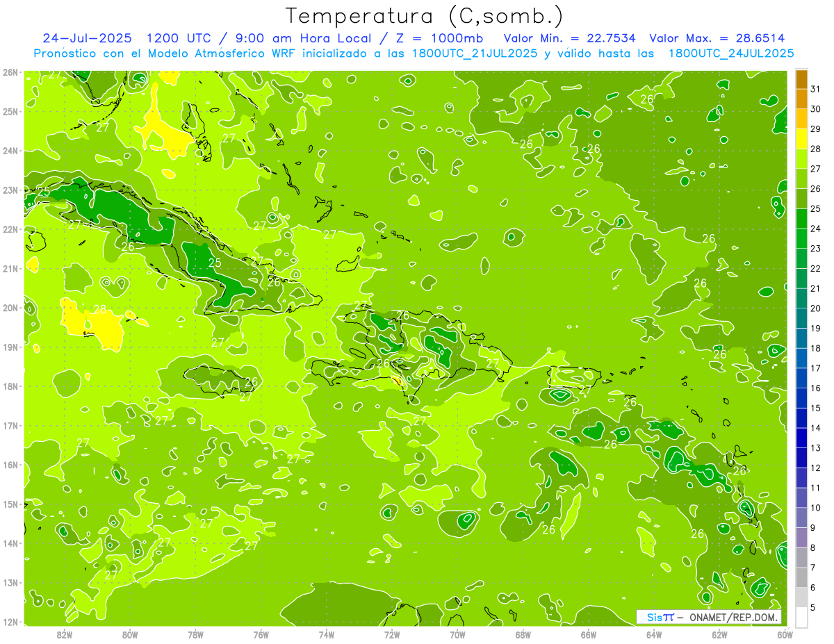The height and width of the screenshot is (644, 834).
Task: Click the 19N latitude axis label
Action: (10, 347)
